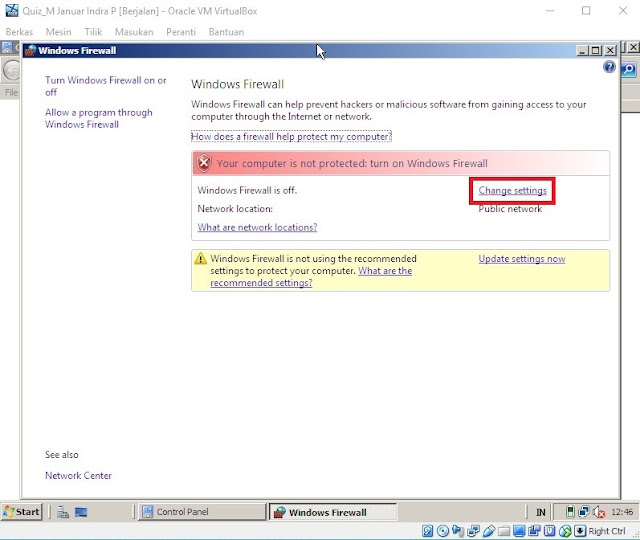Open the Mesin menu
The width and height of the screenshot is (640, 540).
(x=58, y=32)
